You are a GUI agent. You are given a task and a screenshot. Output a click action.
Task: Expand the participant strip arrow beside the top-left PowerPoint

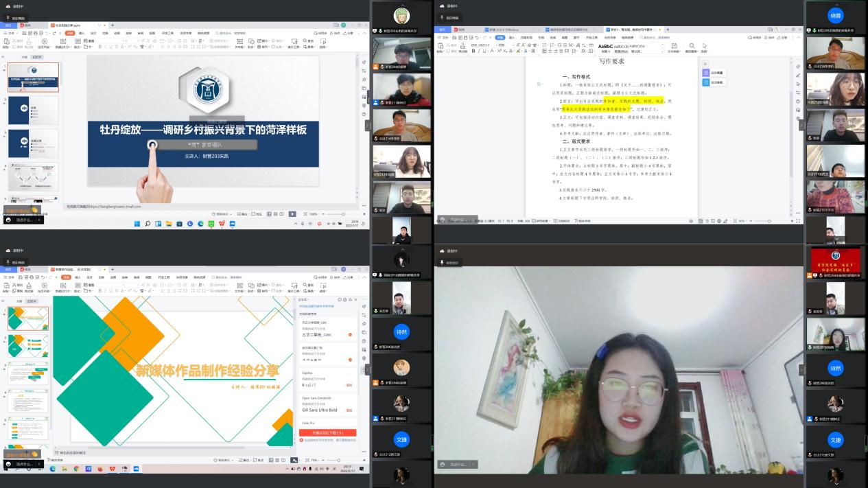click(367, 126)
